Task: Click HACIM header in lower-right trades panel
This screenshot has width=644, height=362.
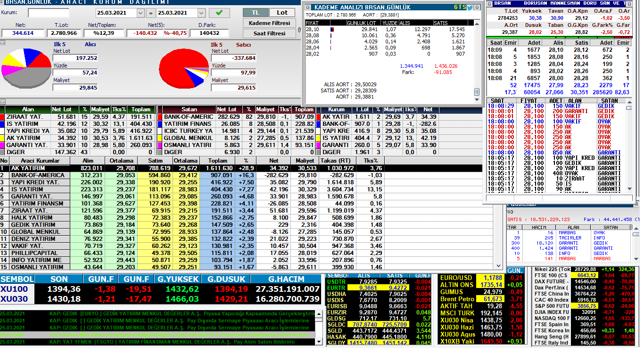Action: click(540, 227)
